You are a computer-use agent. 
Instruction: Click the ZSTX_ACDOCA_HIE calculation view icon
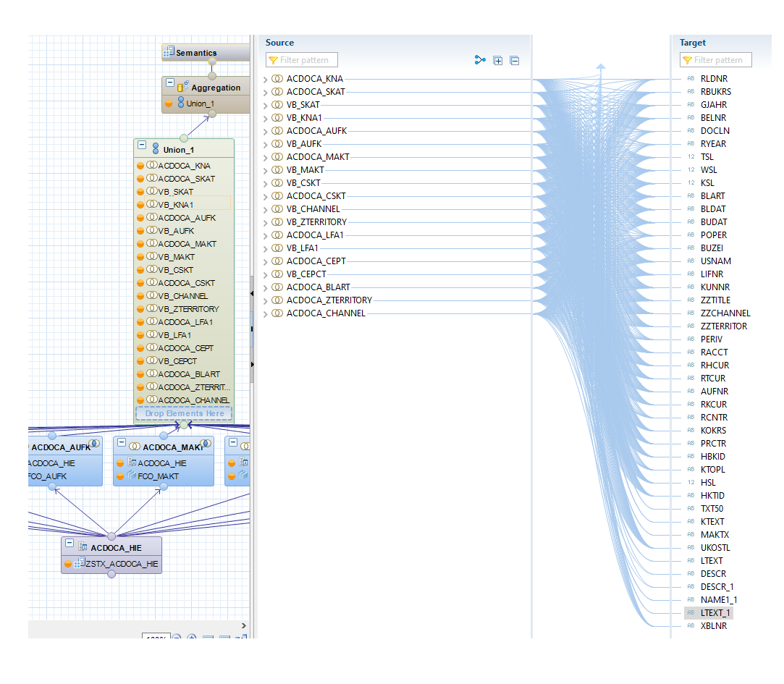point(80,564)
